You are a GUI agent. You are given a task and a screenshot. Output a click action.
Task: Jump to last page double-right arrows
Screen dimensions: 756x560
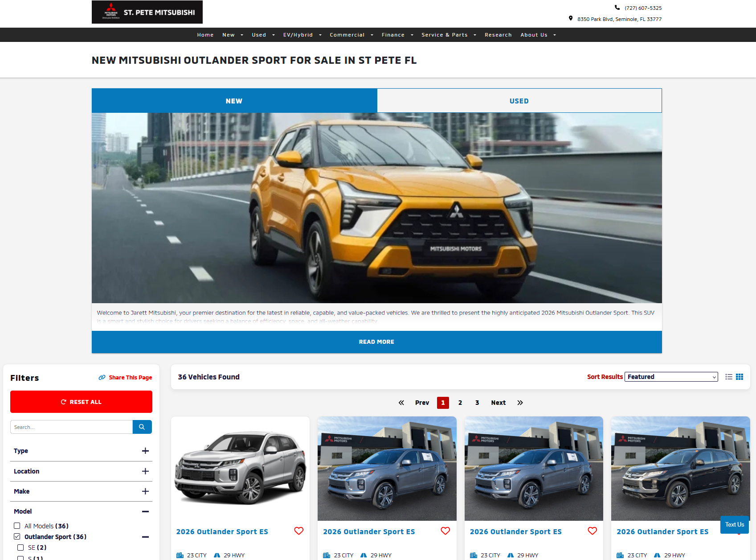520,403
